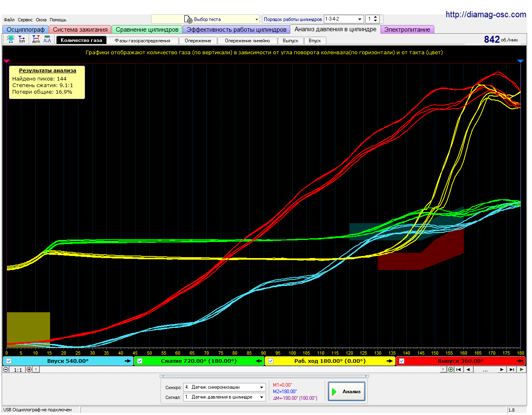Click the ellipsis frame selector button
Image resolution: width=532 pixels, height=415 pixels.
(x=485, y=369)
